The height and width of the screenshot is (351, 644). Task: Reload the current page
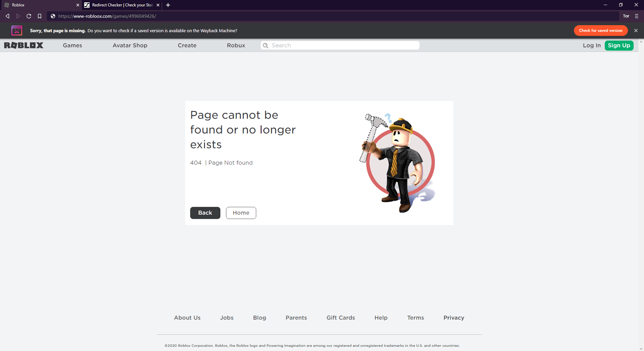tap(28, 16)
